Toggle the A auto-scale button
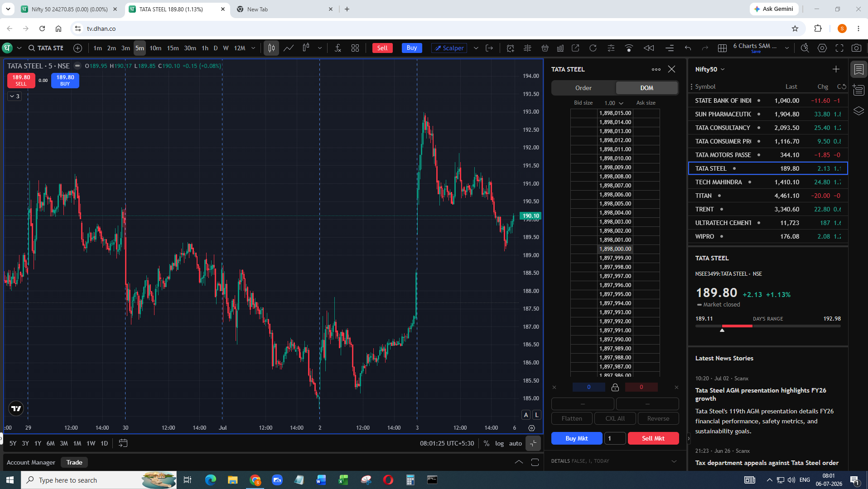 526,415
